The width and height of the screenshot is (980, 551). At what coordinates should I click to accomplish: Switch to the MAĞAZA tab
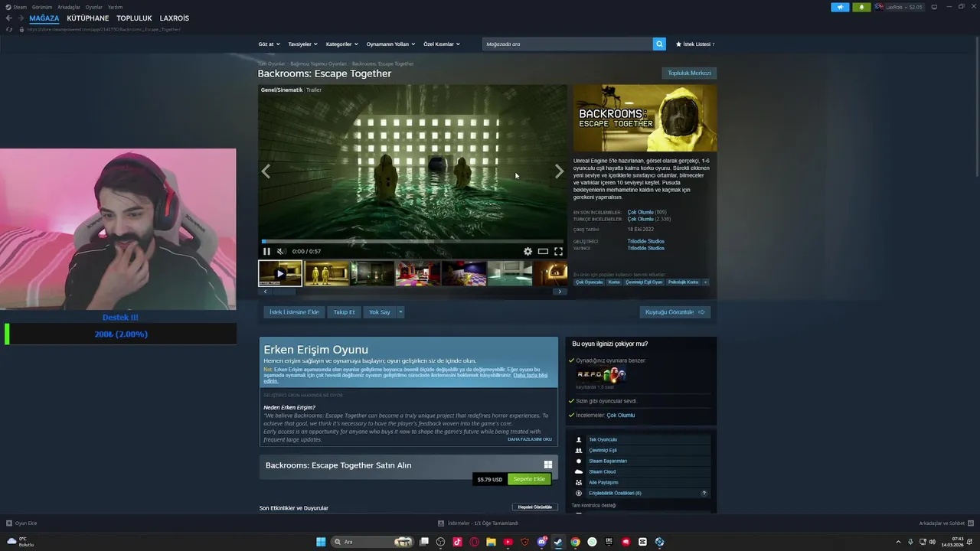[44, 18]
